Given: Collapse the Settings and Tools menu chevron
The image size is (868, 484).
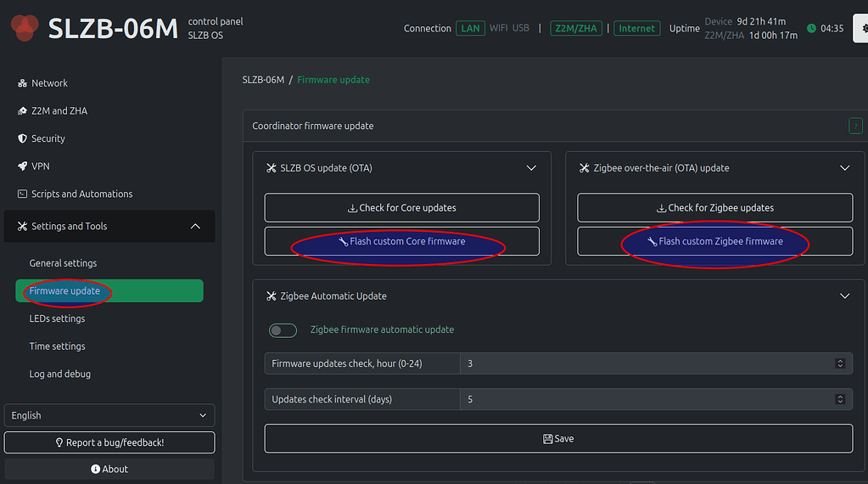Looking at the screenshot, I should (195, 226).
